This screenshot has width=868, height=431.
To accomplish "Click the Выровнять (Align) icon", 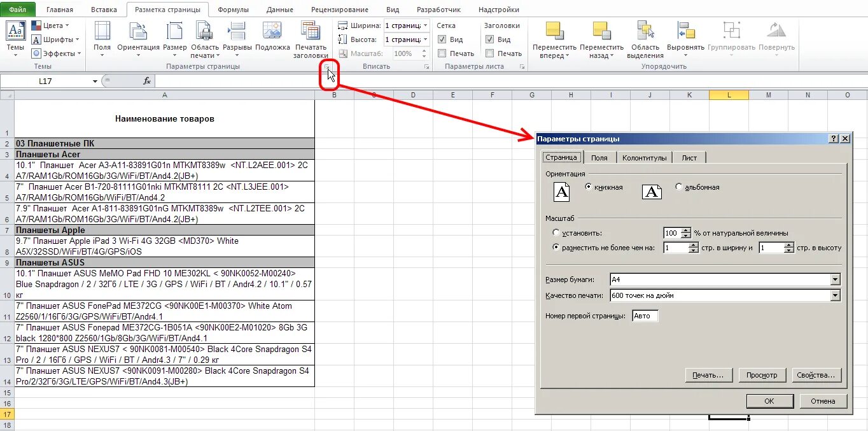I will [x=685, y=31].
